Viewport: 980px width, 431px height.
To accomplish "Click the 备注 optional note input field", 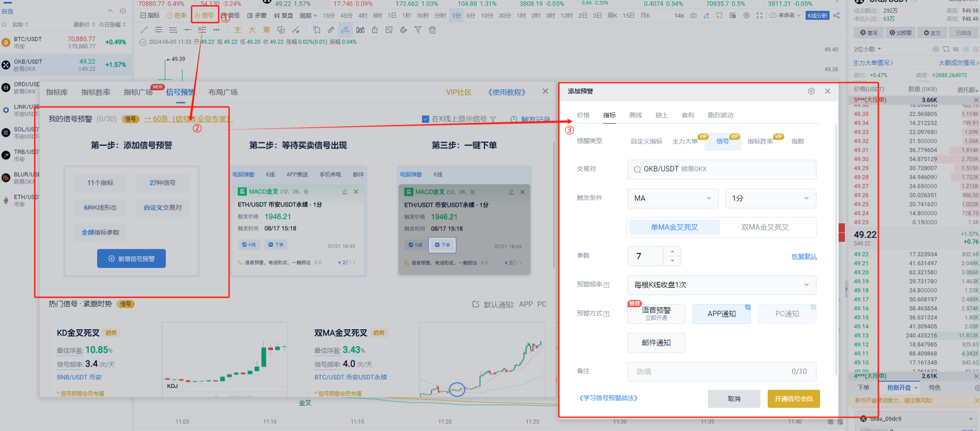I will [x=722, y=371].
